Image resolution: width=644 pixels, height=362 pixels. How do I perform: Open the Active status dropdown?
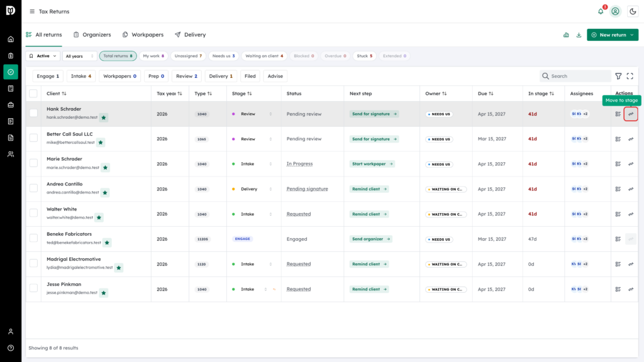tap(43, 56)
